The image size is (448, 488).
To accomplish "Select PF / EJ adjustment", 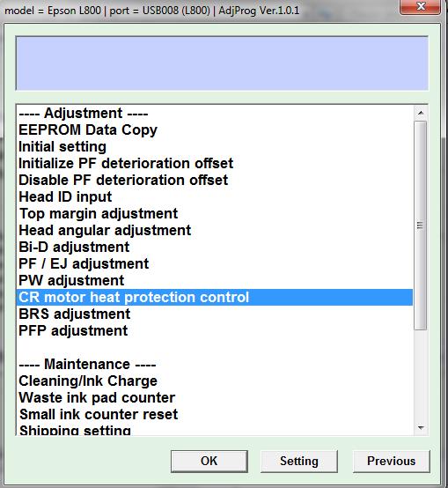I will pyautogui.click(x=215, y=264).
